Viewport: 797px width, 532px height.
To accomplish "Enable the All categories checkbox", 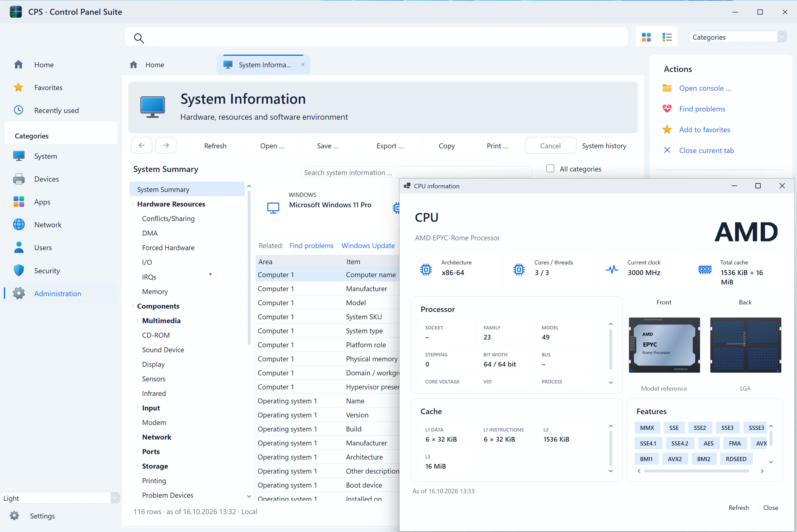I will [550, 168].
